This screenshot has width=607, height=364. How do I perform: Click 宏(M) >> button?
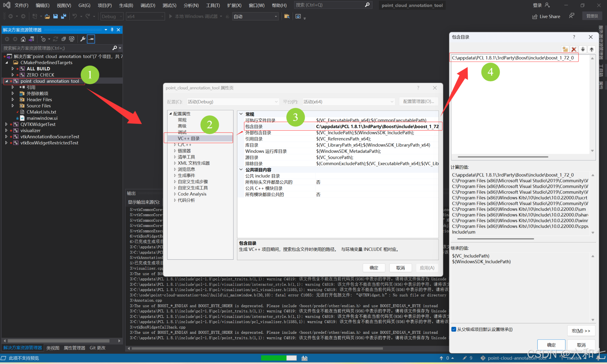tap(581, 331)
